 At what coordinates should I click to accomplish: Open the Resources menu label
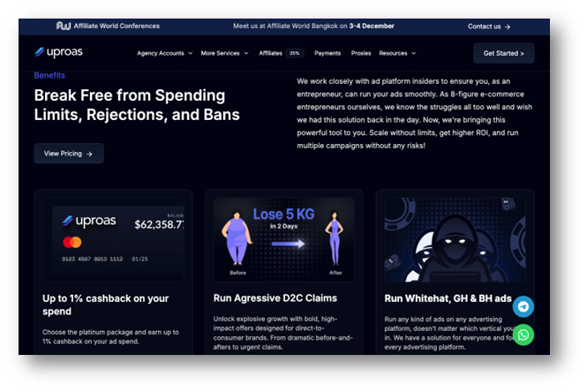click(x=393, y=53)
